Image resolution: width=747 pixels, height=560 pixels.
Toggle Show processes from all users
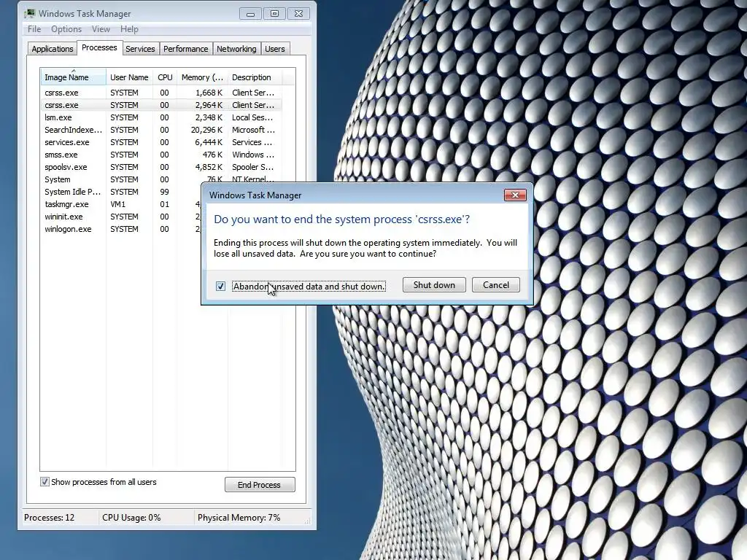click(x=44, y=482)
